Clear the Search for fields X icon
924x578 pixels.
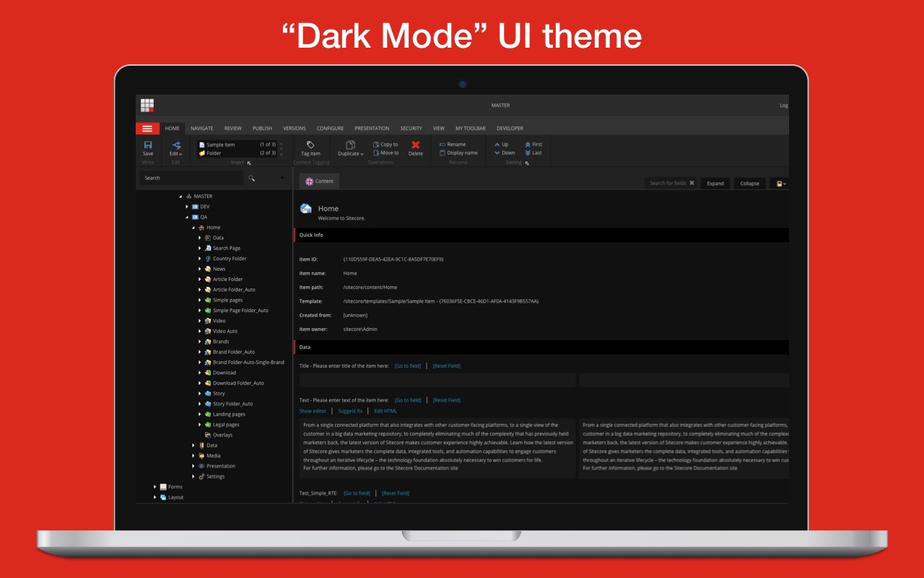(692, 183)
